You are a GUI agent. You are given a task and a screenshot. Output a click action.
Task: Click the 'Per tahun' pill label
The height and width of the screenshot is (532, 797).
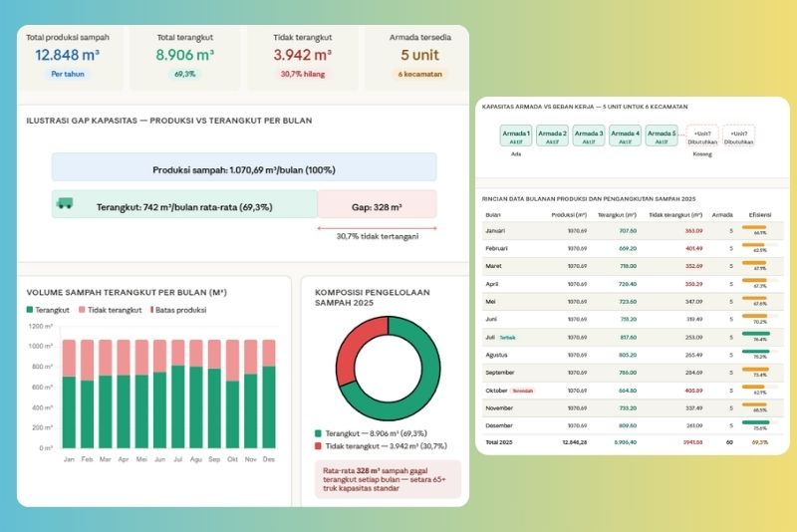(68, 74)
